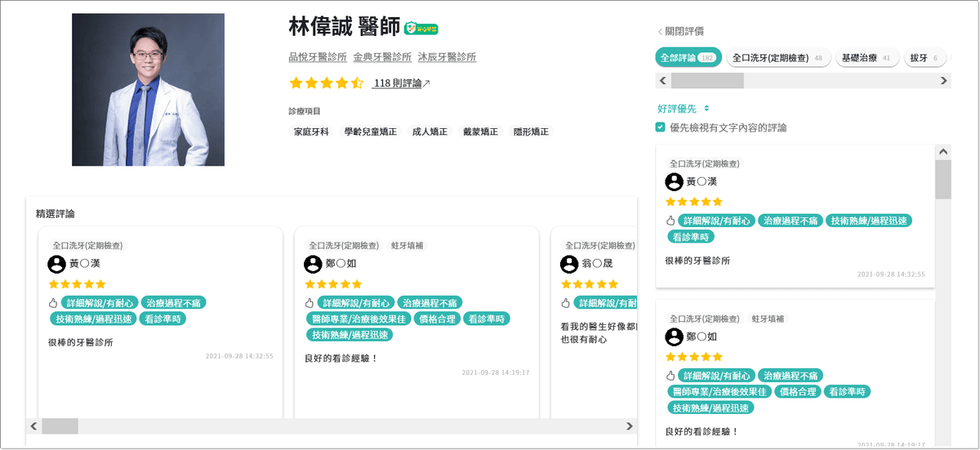Click 蛀牙填補 label in 鄭○如 featured card
The width and height of the screenshot is (980, 450).
click(408, 245)
